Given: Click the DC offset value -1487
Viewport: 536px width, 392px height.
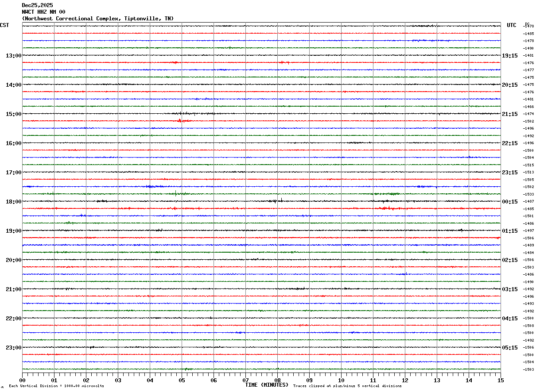Looking at the screenshot, I should 528,201.
